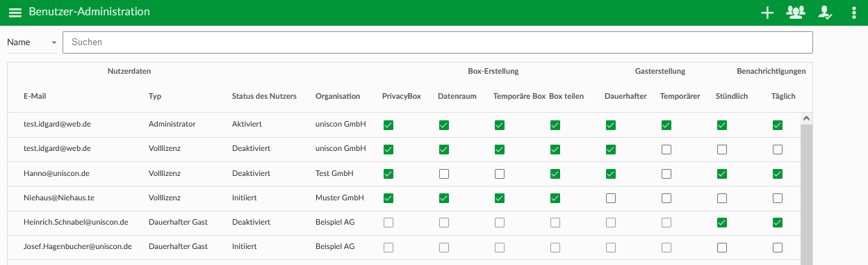Click the table's vertical scrollbar track
Screen dimensions: 868x265
(806, 195)
